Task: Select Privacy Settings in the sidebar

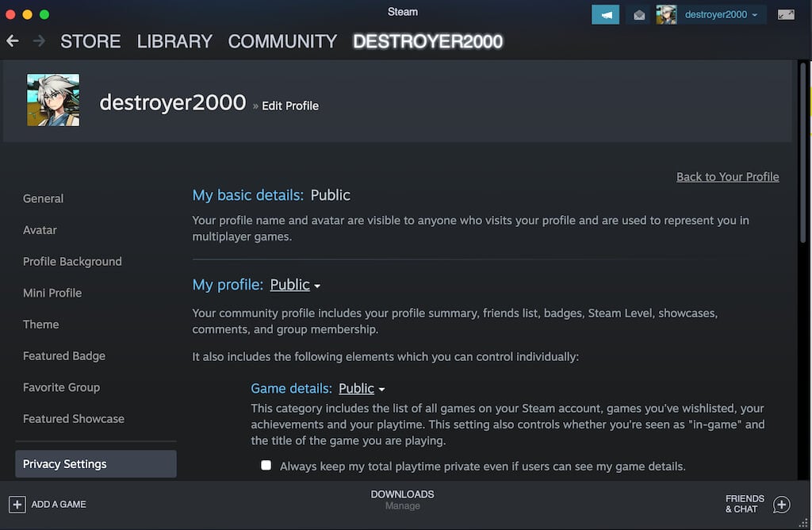Action: point(96,463)
